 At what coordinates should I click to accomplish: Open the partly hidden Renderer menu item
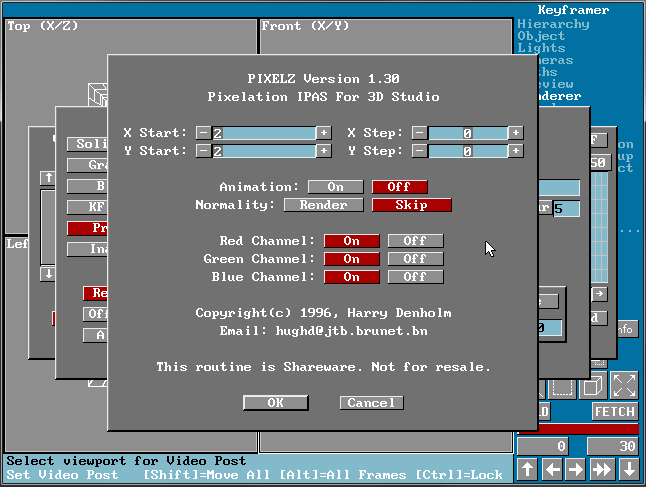click(x=559, y=96)
